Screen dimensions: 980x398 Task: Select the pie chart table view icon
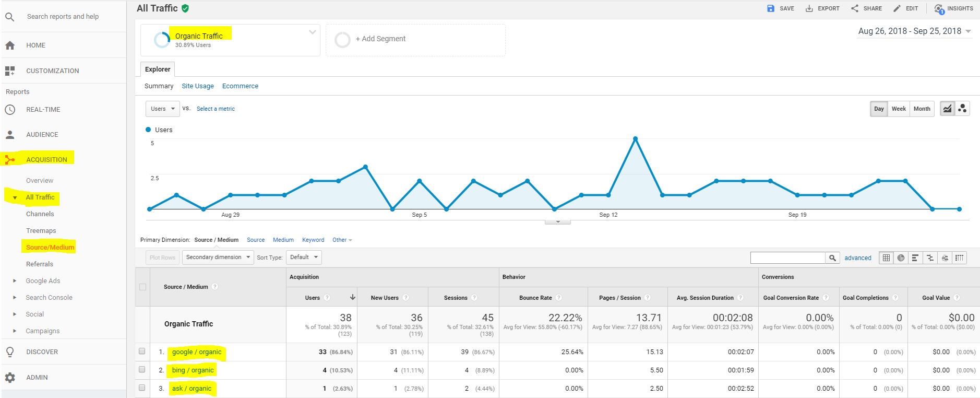pos(901,257)
